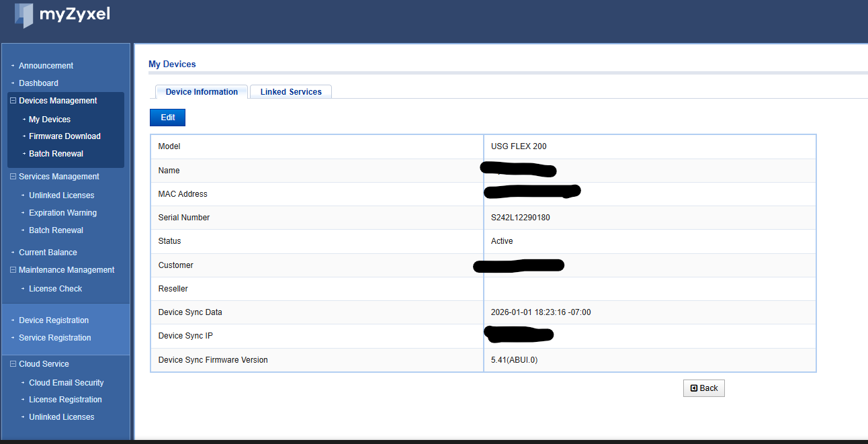Go to Device Registration

pos(54,320)
